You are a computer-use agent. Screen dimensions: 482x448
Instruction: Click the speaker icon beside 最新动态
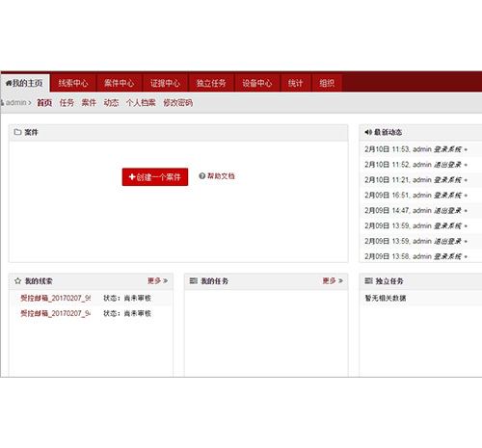[x=368, y=132]
